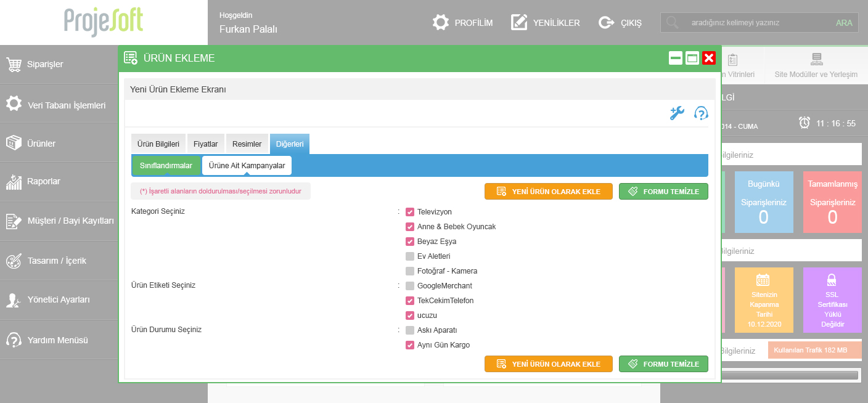Open the headset support icon
The height and width of the screenshot is (403, 868).
pyautogui.click(x=701, y=113)
